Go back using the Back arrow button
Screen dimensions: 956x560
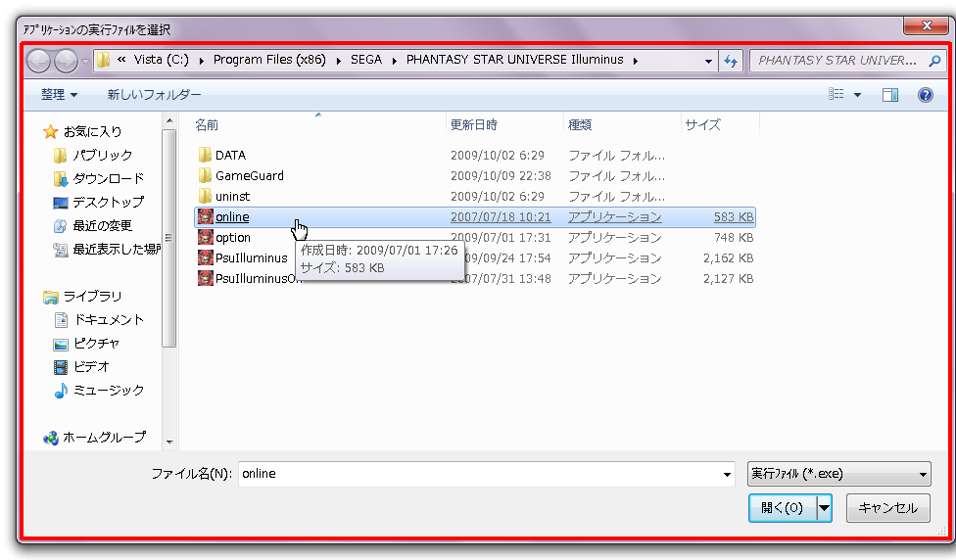tap(38, 61)
